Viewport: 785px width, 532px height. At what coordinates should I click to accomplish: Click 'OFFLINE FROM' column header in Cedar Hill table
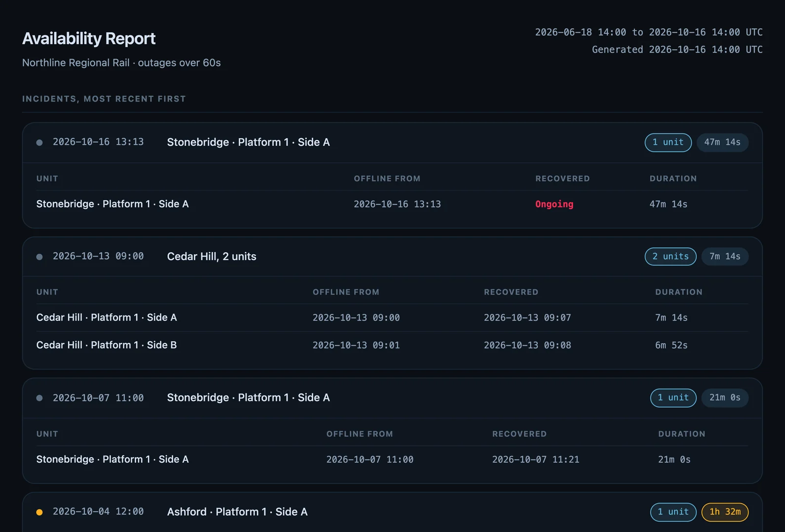346,292
